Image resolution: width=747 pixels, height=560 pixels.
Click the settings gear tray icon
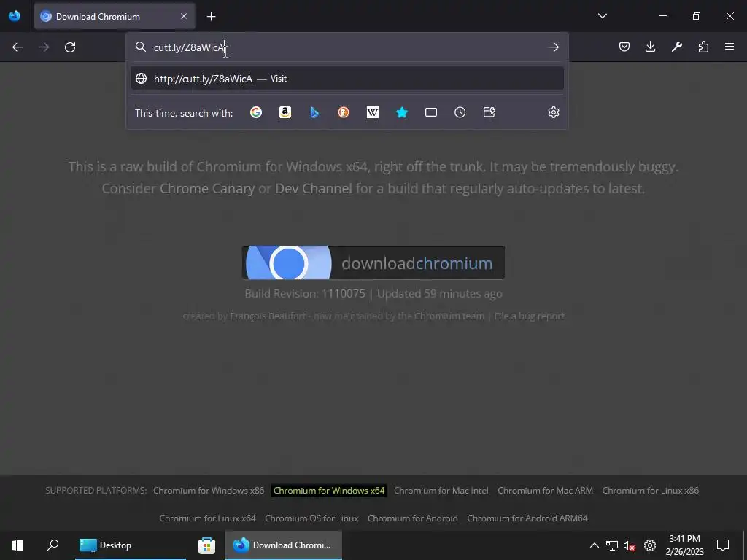[x=650, y=545]
